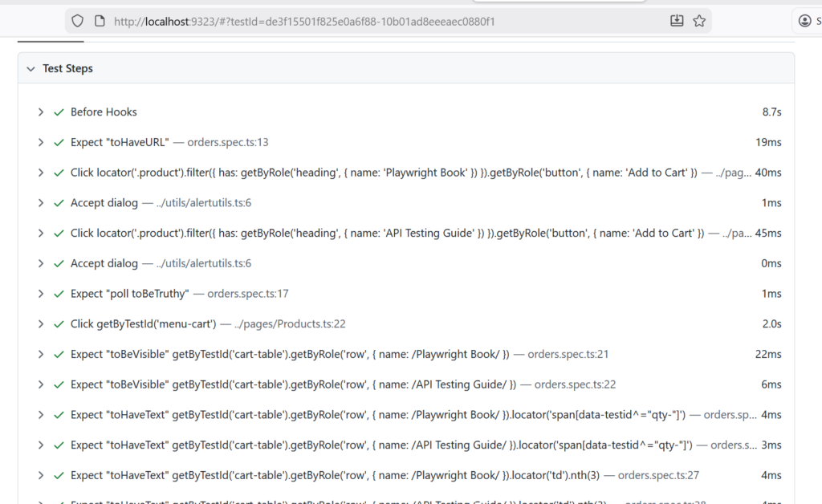Expand the first Accept dialog step

[40, 203]
